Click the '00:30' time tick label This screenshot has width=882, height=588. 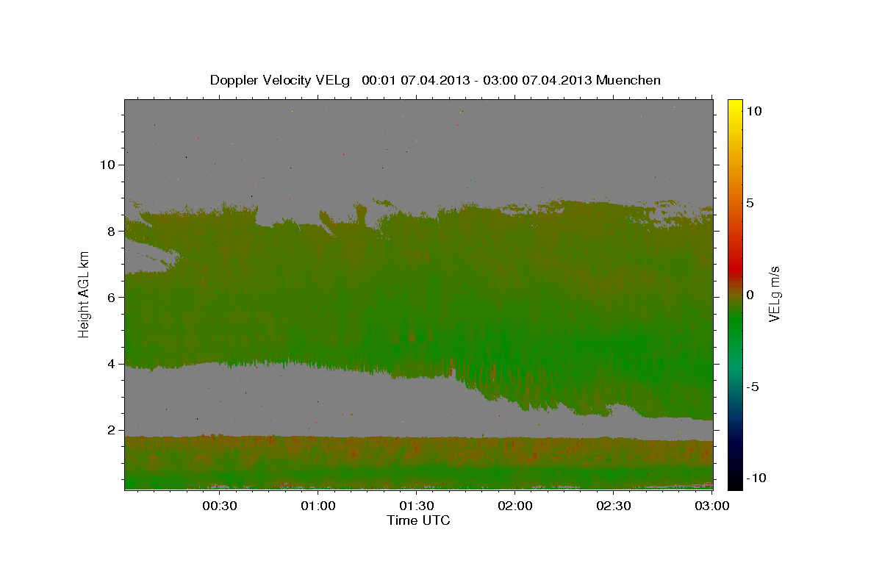[219, 506]
